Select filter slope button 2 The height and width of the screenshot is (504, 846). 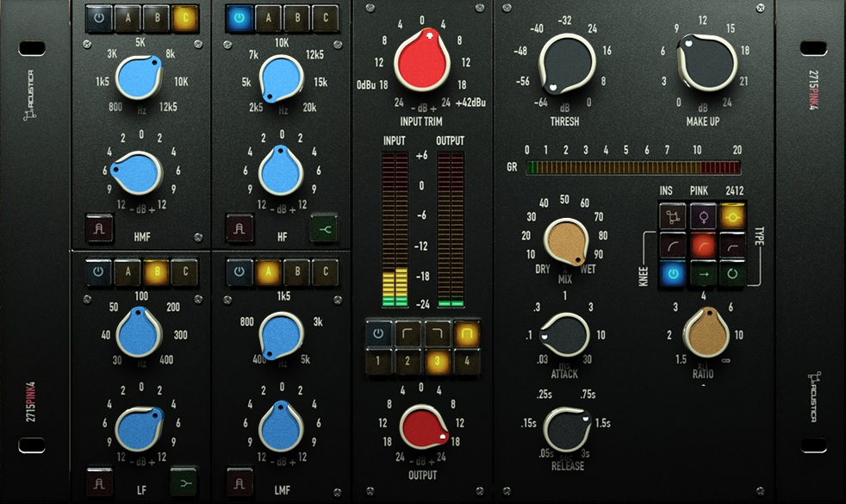pyautogui.click(x=407, y=361)
